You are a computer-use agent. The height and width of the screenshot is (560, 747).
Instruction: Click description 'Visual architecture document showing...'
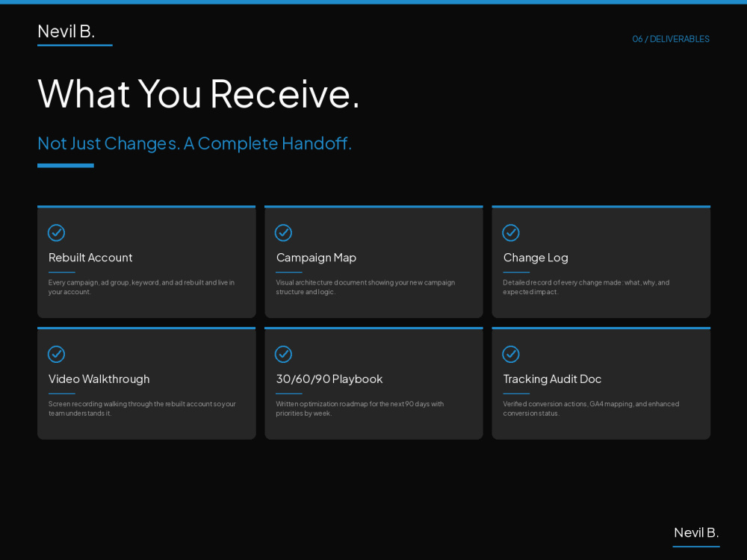(365, 287)
